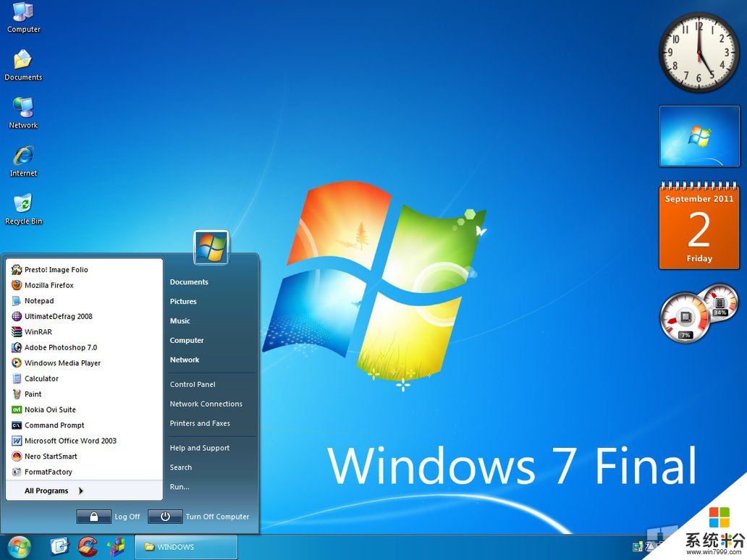Start the Calculator program
Screen dimensions: 747x560
tap(84, 378)
